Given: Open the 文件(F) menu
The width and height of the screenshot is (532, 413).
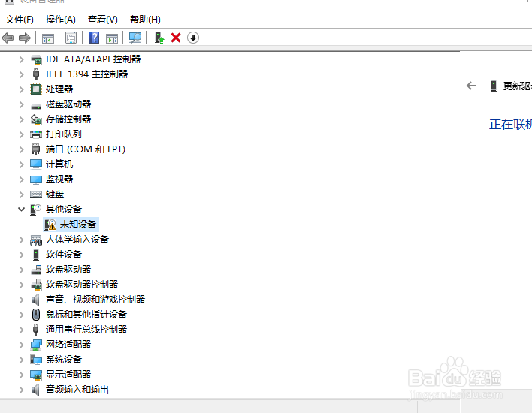Looking at the screenshot, I should 20,20.
